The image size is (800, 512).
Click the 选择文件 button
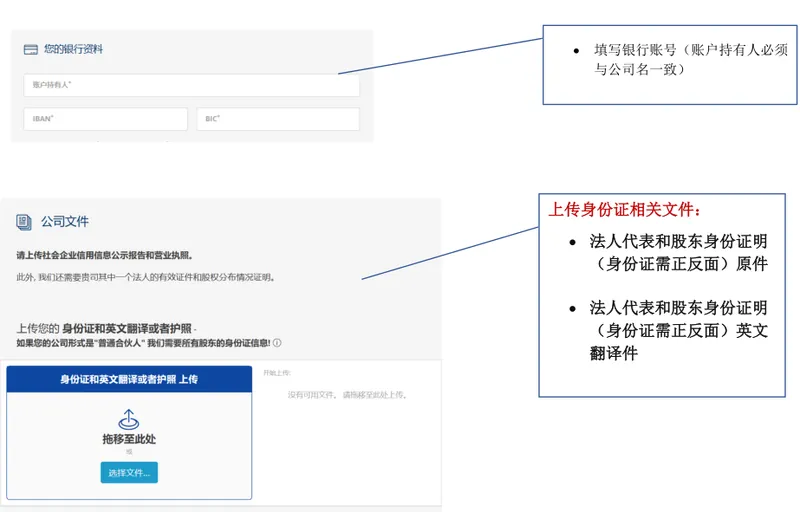[x=129, y=472]
